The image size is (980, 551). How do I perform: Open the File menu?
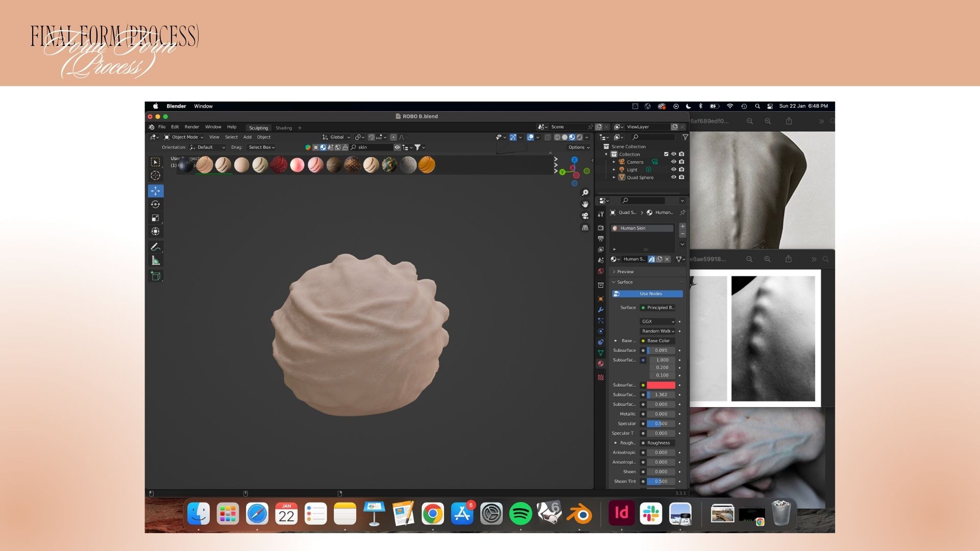(162, 127)
